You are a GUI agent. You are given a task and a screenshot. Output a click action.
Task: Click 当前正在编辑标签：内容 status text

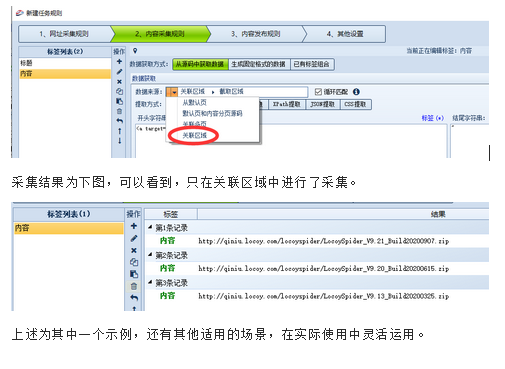(x=439, y=51)
